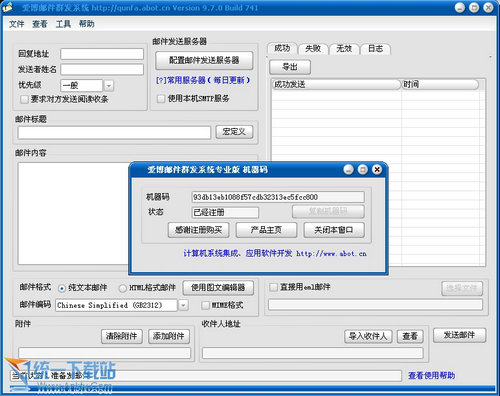500x396 pixels.
Task: Click the 添加附件 button
Action: tap(169, 336)
